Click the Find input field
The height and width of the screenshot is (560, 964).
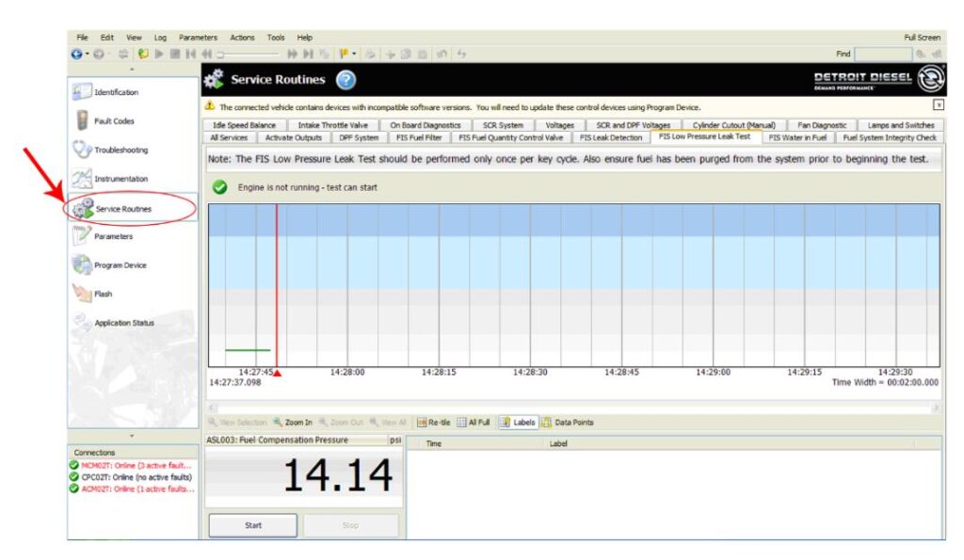(x=883, y=54)
